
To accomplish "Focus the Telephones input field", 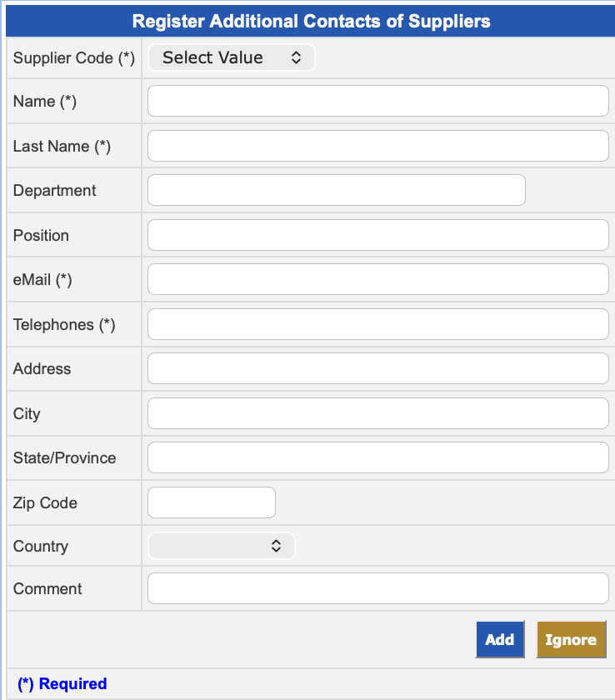I will coord(377,324).
